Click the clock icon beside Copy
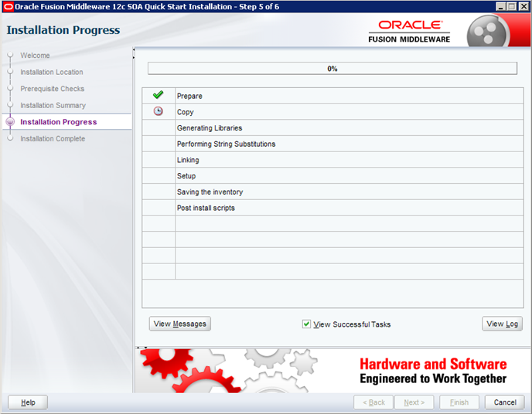The height and width of the screenshot is (414, 532). point(158,111)
